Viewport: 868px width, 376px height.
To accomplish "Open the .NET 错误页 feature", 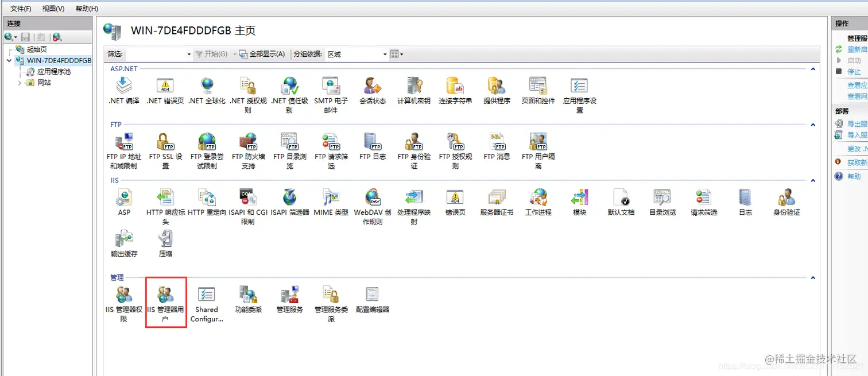I will click(x=165, y=91).
